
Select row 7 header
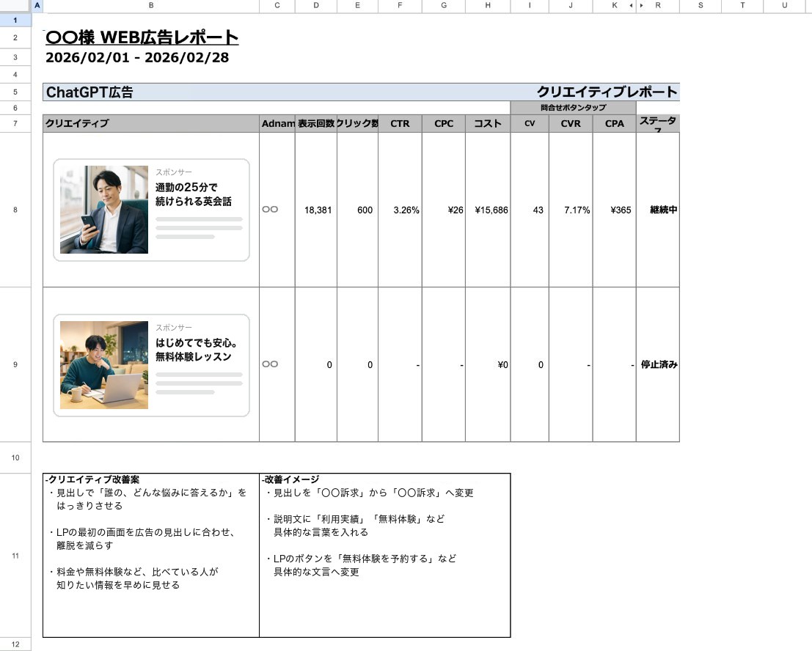[x=15, y=123]
